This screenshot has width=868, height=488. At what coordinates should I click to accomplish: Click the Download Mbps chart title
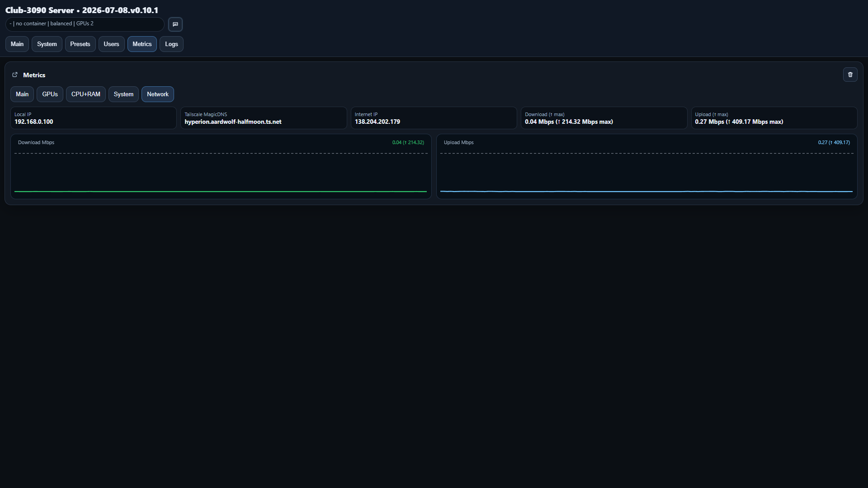point(36,143)
